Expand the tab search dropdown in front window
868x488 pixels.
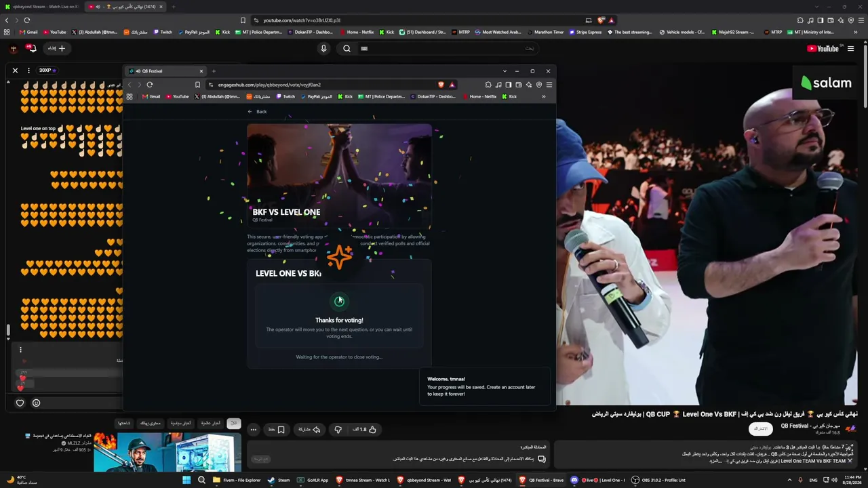tap(505, 71)
